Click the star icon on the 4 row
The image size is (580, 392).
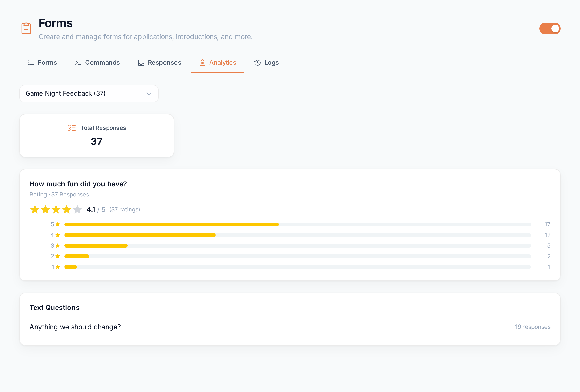(58, 235)
